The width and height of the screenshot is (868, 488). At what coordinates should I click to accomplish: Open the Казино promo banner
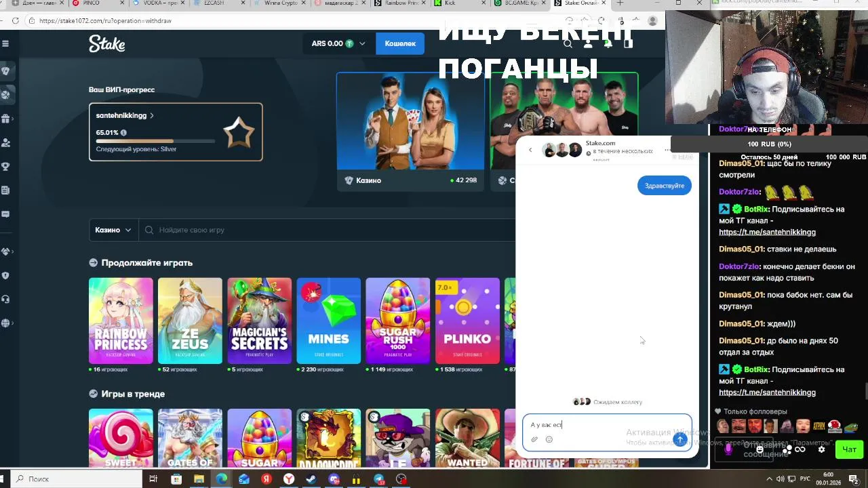click(410, 131)
